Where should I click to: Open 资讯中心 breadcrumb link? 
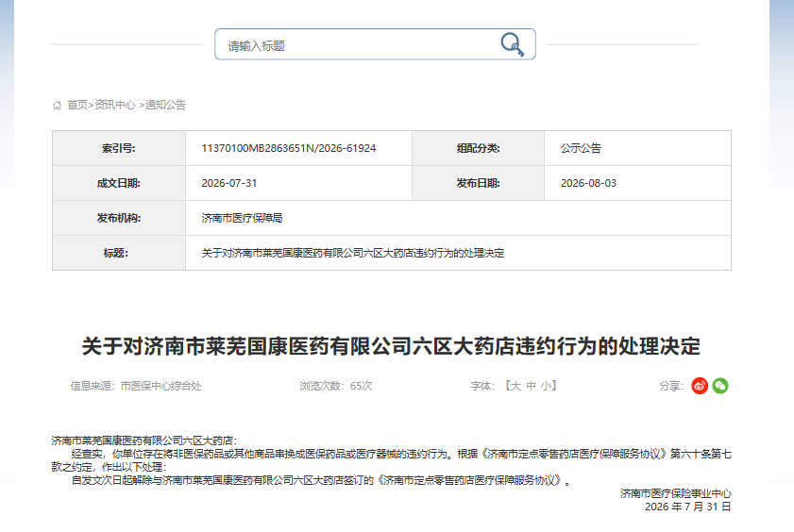point(115,105)
